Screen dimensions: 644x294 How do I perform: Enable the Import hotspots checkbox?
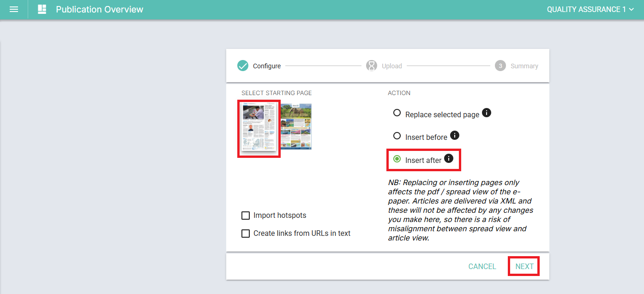(246, 216)
